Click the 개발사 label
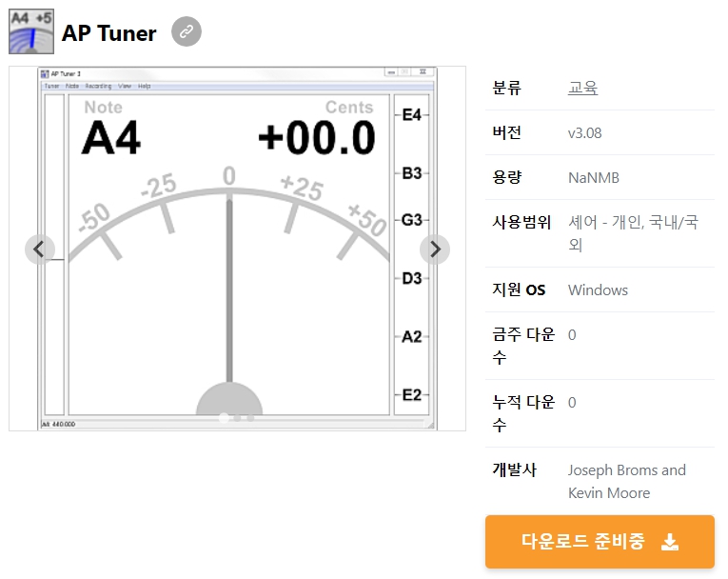This screenshot has height=579, width=728. tap(514, 469)
